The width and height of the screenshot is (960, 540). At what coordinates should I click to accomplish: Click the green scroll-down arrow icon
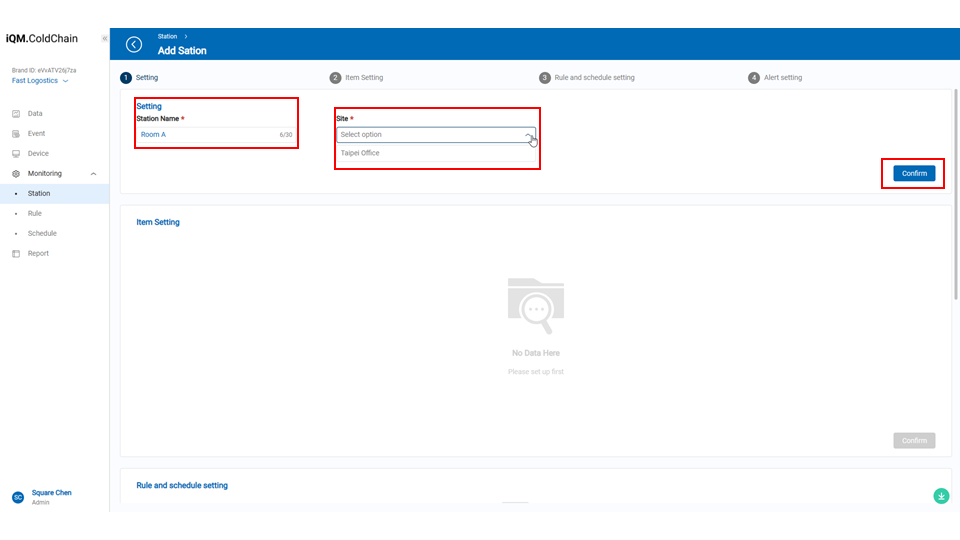[x=940, y=496]
